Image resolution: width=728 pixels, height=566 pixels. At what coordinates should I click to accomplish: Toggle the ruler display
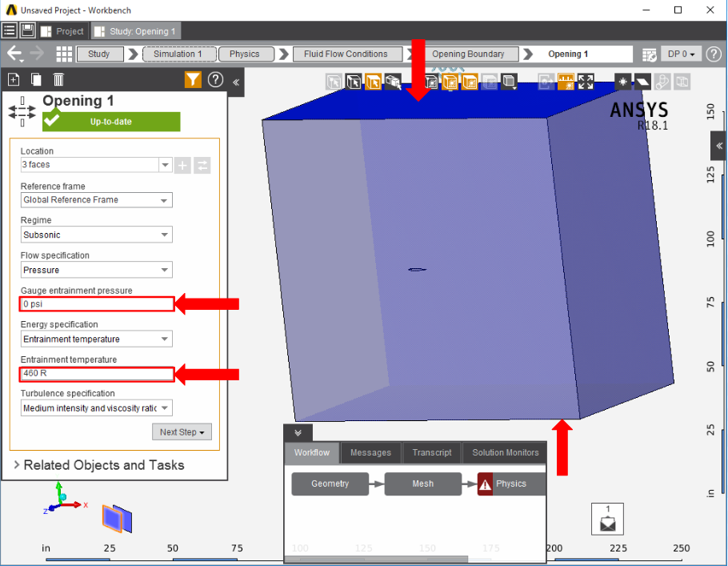(566, 82)
